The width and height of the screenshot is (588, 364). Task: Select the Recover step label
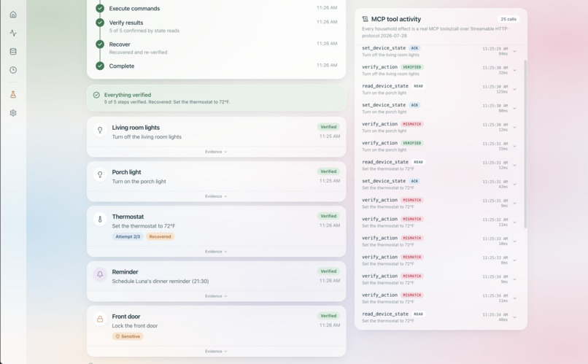(120, 44)
